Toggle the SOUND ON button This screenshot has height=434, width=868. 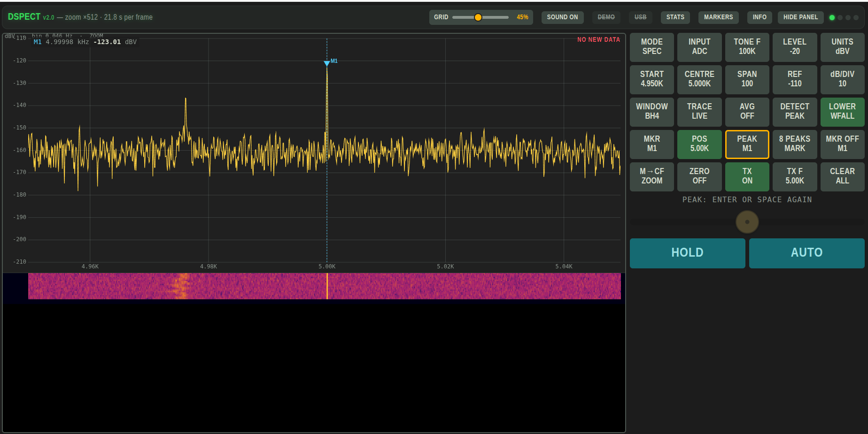coord(562,17)
